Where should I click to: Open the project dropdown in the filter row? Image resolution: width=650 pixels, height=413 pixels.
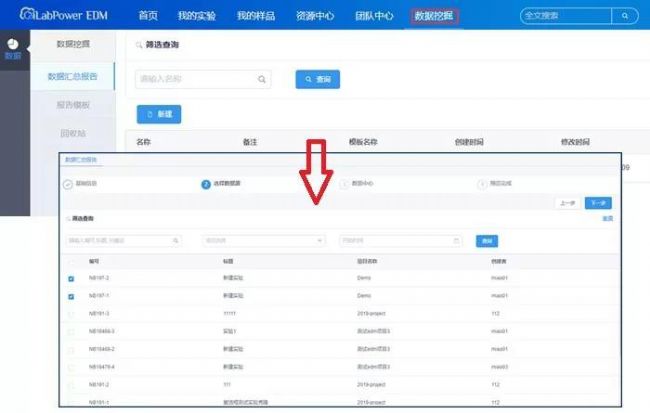[x=264, y=240]
